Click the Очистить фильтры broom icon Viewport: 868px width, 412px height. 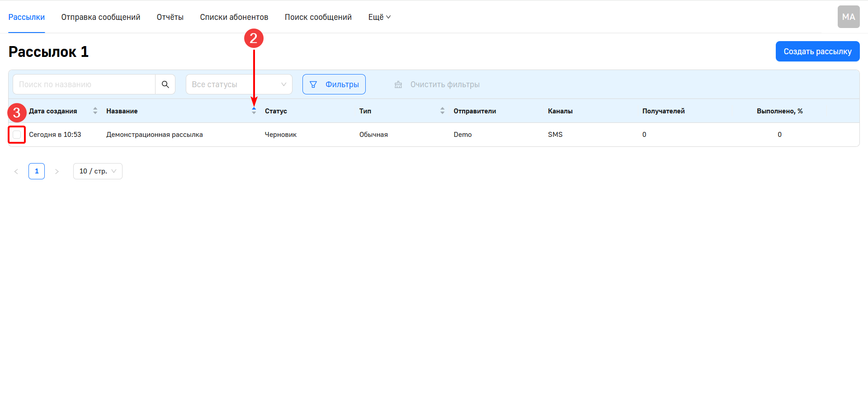(x=398, y=84)
